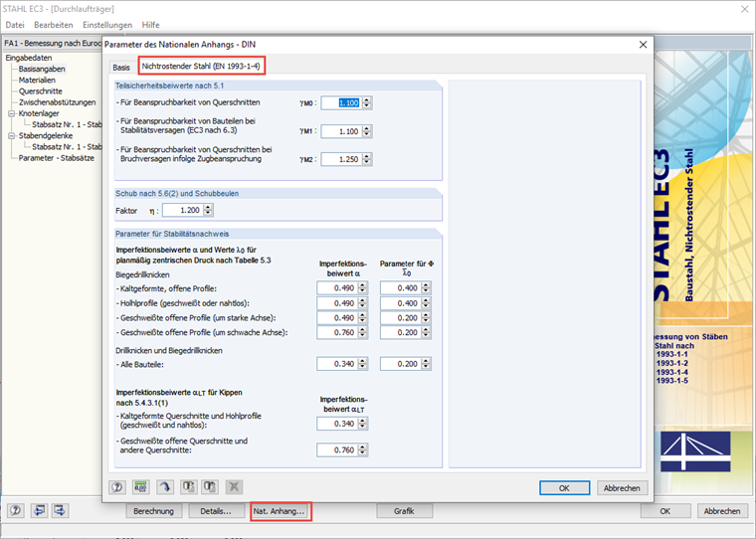This screenshot has width=756, height=539.
Task: Go to the next input window arrow icon
Action: click(60, 510)
